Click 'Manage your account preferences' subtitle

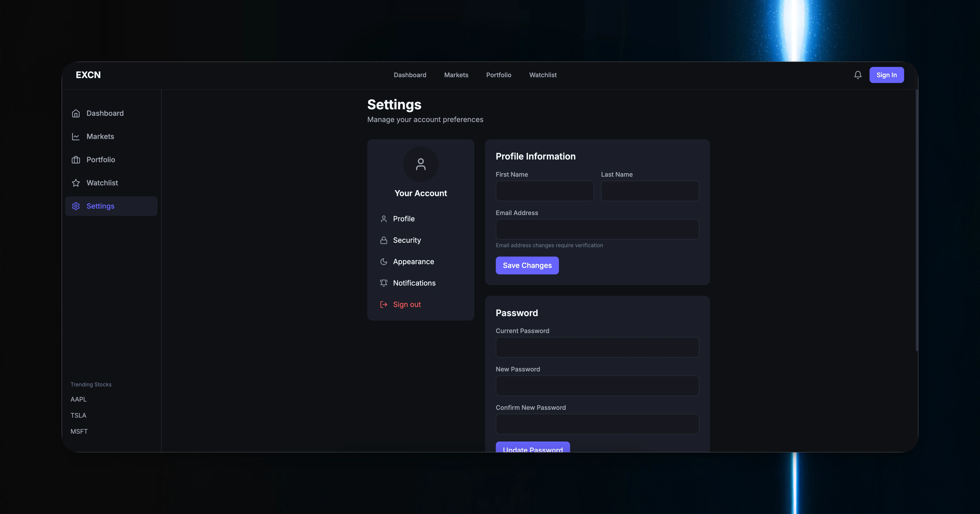[425, 119]
